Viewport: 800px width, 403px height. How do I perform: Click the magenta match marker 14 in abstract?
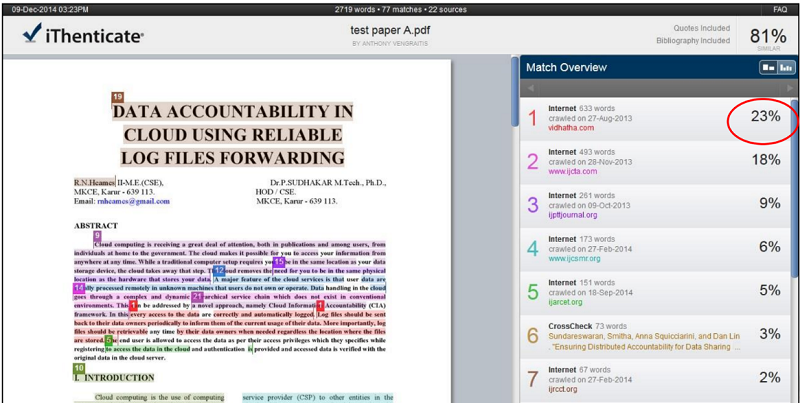pyautogui.click(x=79, y=288)
